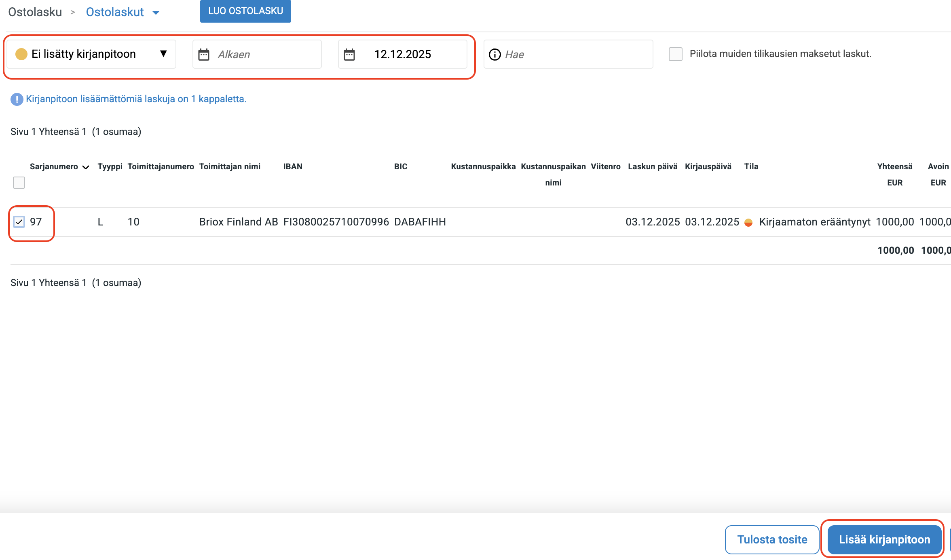951x560 pixels.
Task: Click the yellow status dot in filter
Action: pos(21,54)
